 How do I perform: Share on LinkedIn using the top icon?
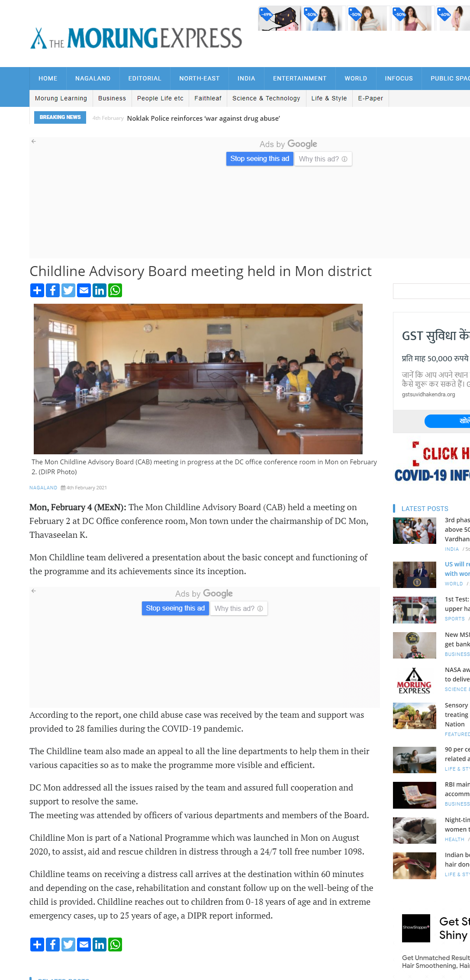click(x=100, y=290)
